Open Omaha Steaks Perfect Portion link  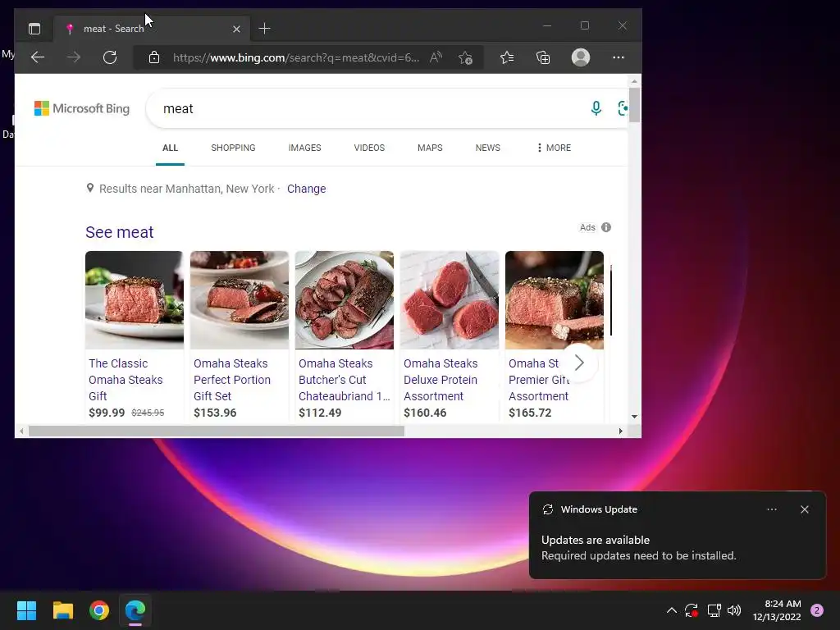(x=232, y=380)
